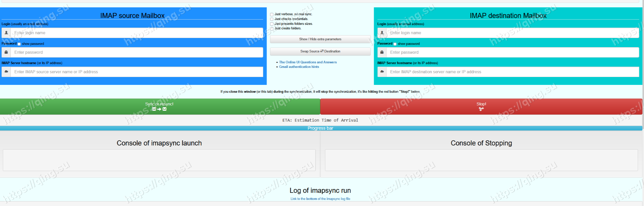
Task: Expand extra parameters with Show / Hide button
Action: pyautogui.click(x=320, y=39)
